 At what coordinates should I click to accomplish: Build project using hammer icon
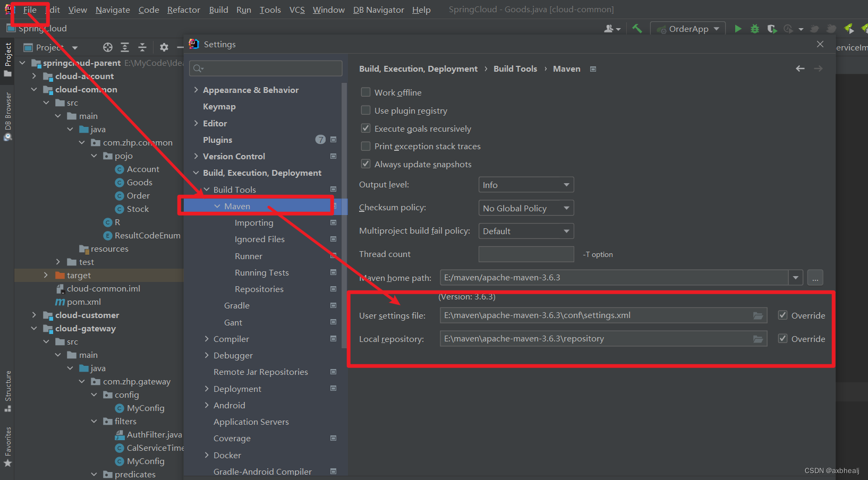pos(637,29)
